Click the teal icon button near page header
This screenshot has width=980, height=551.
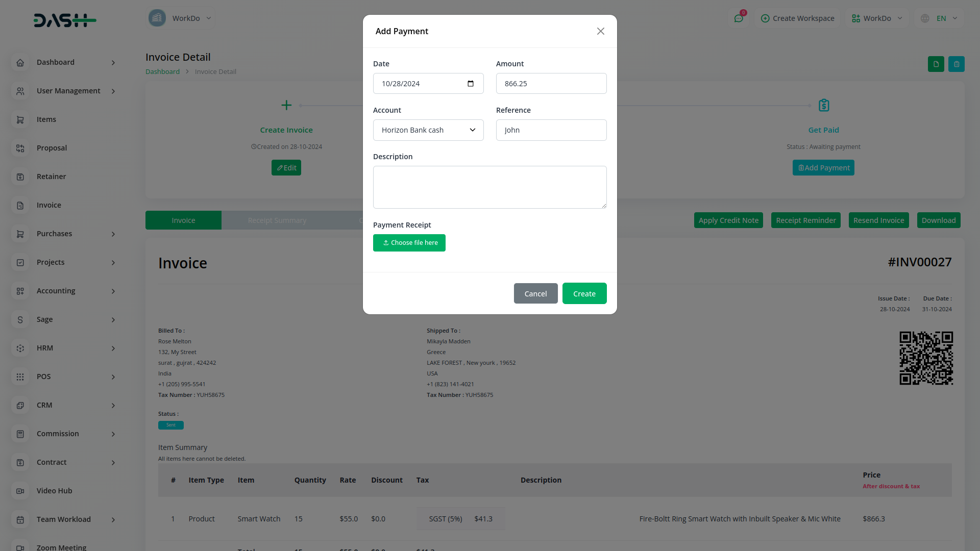tap(956, 64)
